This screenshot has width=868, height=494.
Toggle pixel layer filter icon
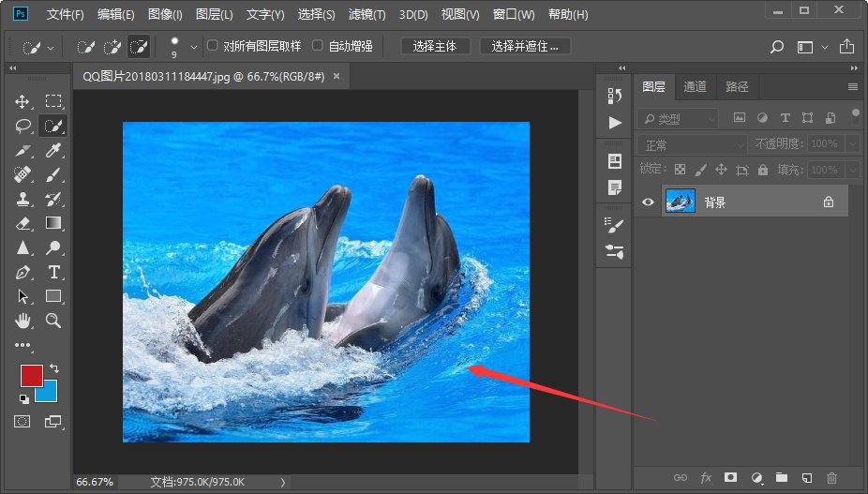(x=739, y=117)
